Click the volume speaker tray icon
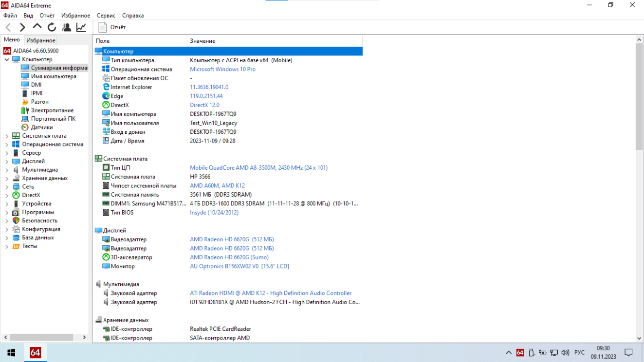644x362 pixels. (x=565, y=352)
